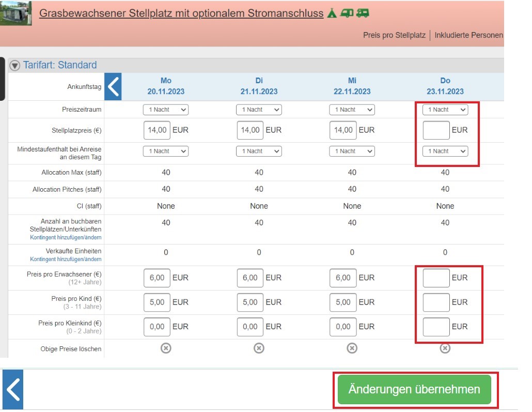Focus Wednesday Preis pro Kind field

coord(343,302)
